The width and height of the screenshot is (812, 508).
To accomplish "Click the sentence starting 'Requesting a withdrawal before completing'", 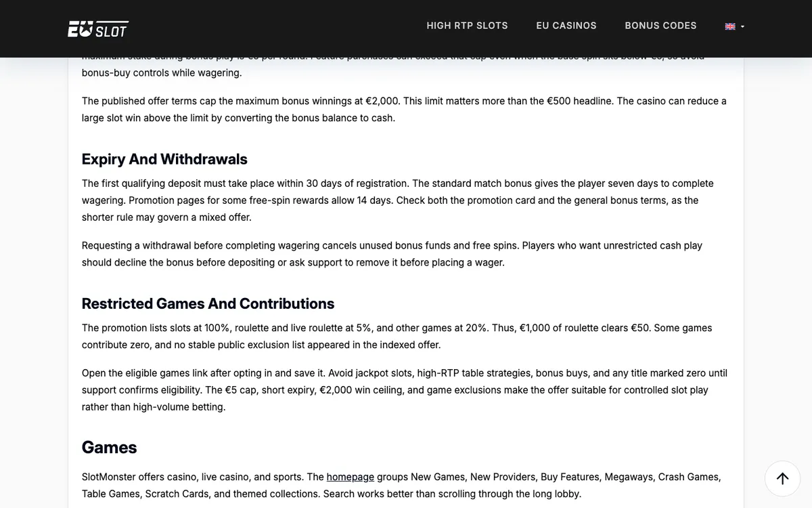I will pyautogui.click(x=300, y=245).
